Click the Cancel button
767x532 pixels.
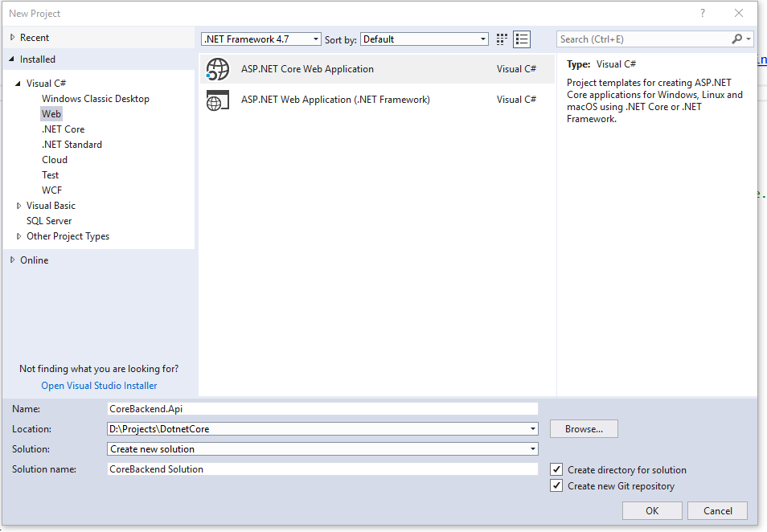[718, 510]
